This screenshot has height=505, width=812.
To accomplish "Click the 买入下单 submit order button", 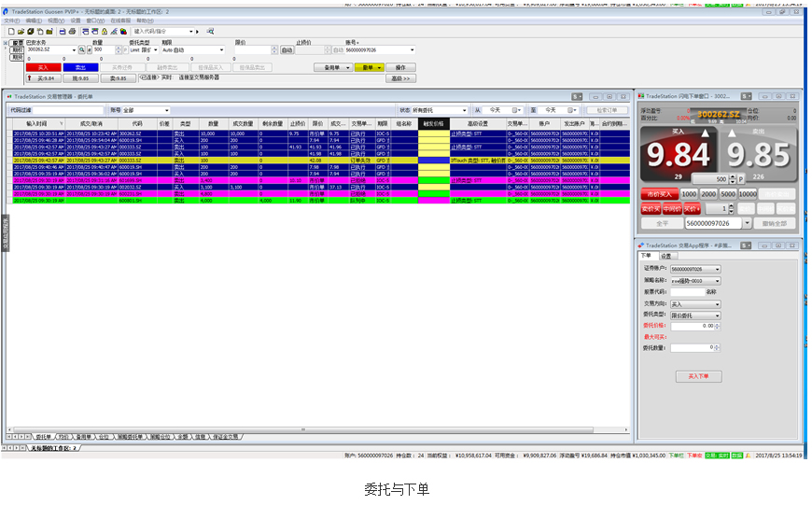I will pyautogui.click(x=698, y=376).
